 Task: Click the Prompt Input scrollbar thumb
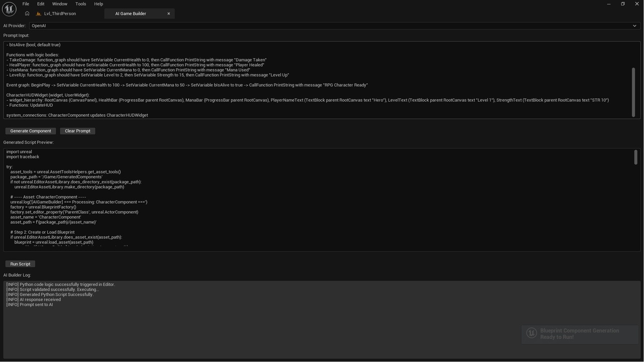633,93
